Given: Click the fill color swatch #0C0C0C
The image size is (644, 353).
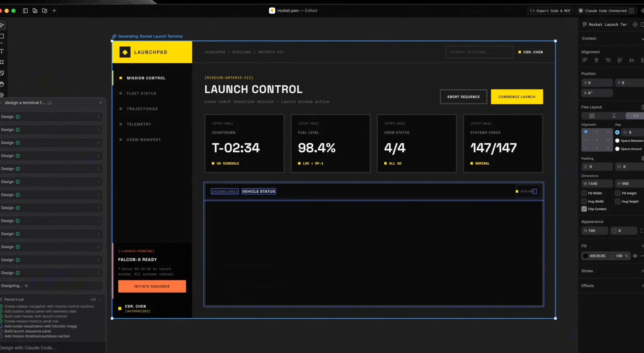Looking at the screenshot, I should [x=585, y=256].
